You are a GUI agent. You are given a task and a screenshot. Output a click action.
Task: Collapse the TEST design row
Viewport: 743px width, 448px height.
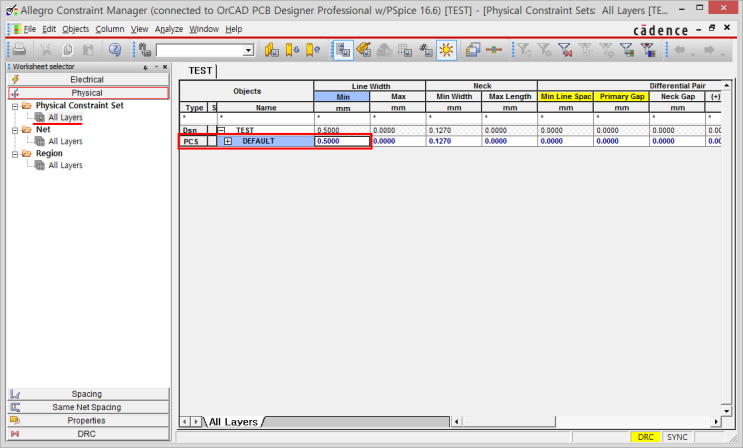221,130
